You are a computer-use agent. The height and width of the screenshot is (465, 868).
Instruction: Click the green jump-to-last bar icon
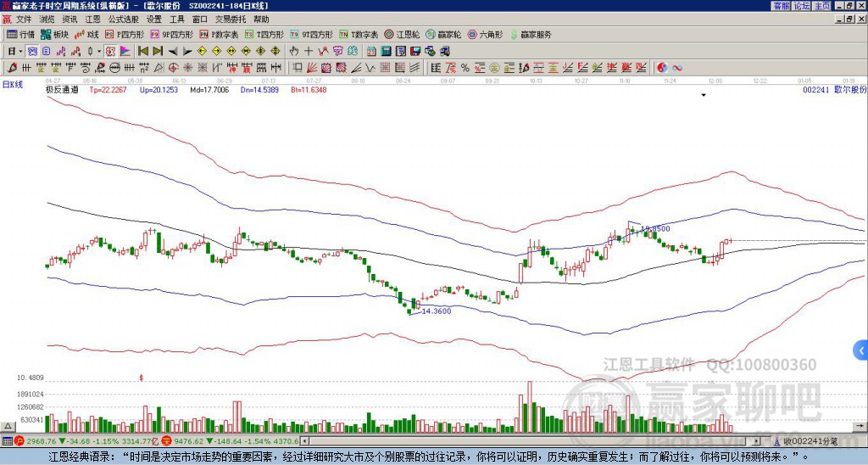click(158, 52)
